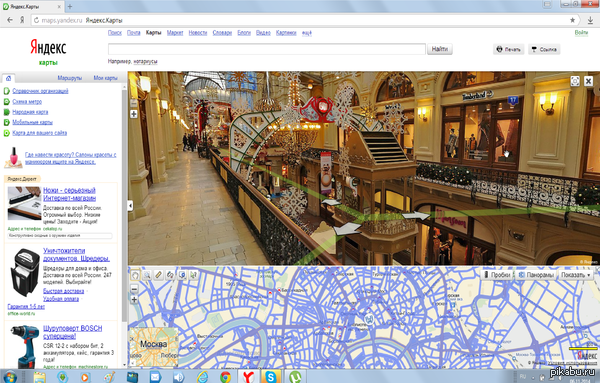Image resolution: width=600 pixels, height=383 pixels.
Task: Switch to the Мои карты tab
Action: (x=105, y=78)
